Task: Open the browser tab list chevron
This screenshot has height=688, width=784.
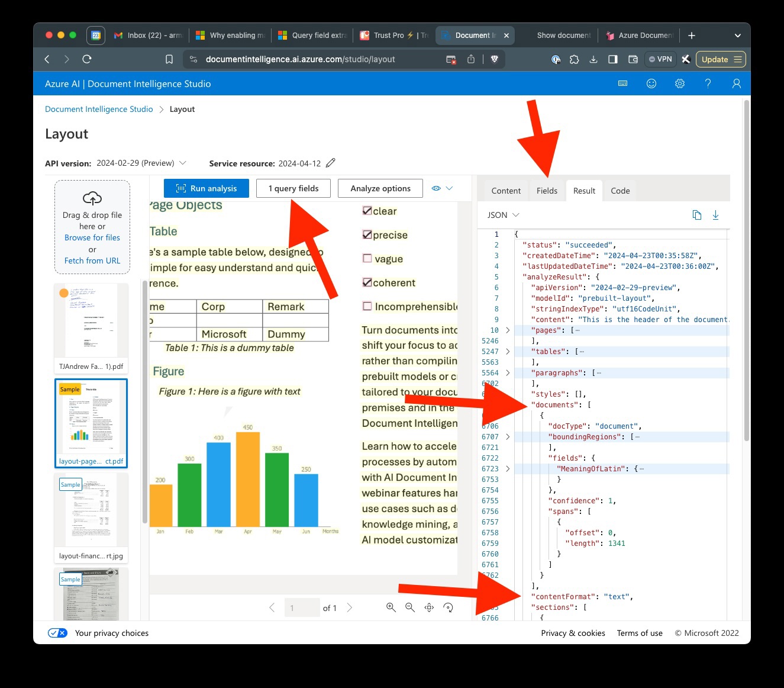Action: click(738, 36)
